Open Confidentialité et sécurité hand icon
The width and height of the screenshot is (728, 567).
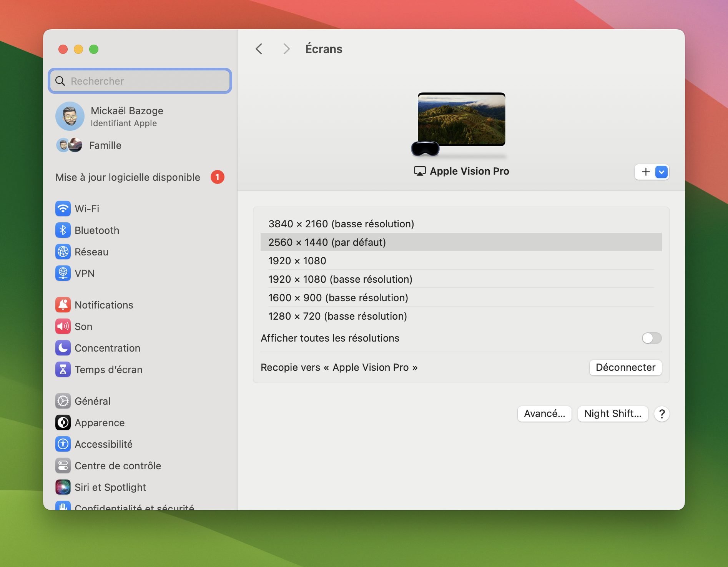pos(63,505)
